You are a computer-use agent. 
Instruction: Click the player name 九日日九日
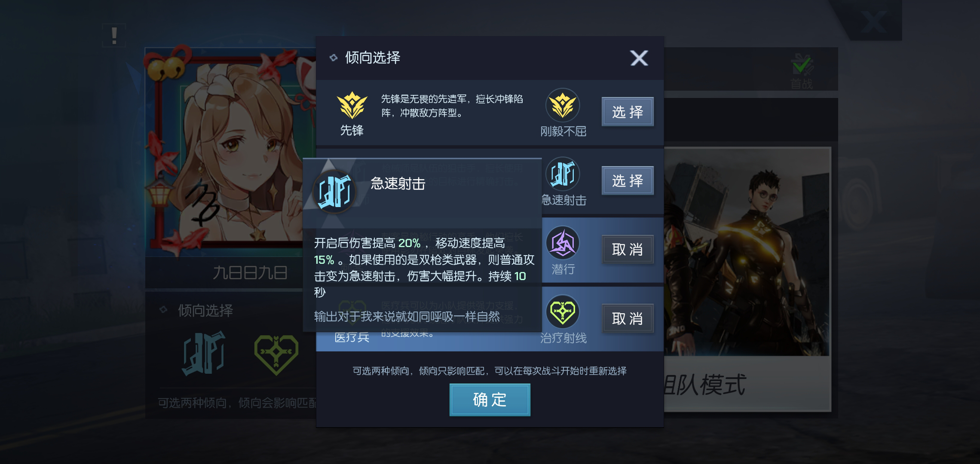tap(250, 273)
